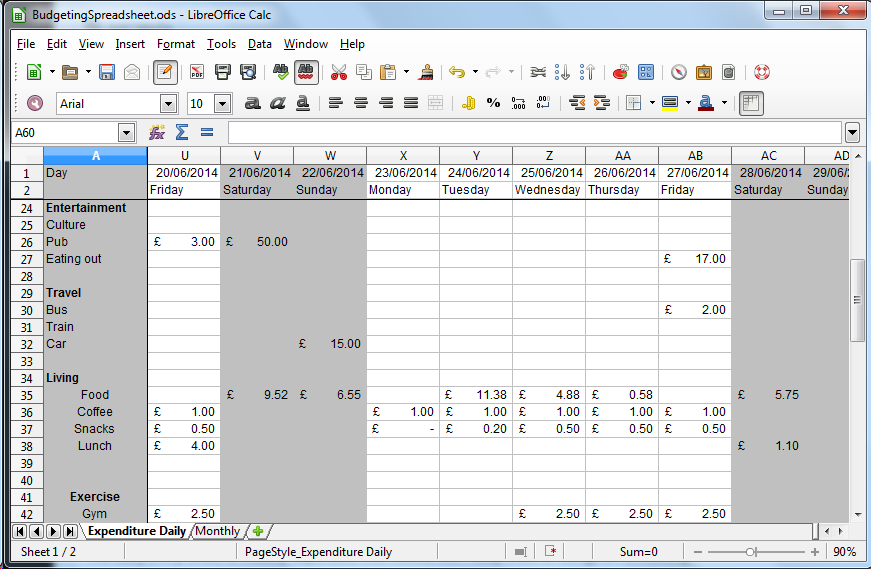Click the Help lifebuoy icon

[x=762, y=72]
